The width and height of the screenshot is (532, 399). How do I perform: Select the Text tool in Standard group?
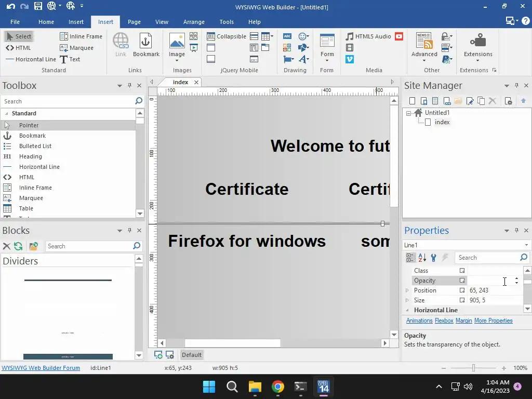pyautogui.click(x=70, y=59)
